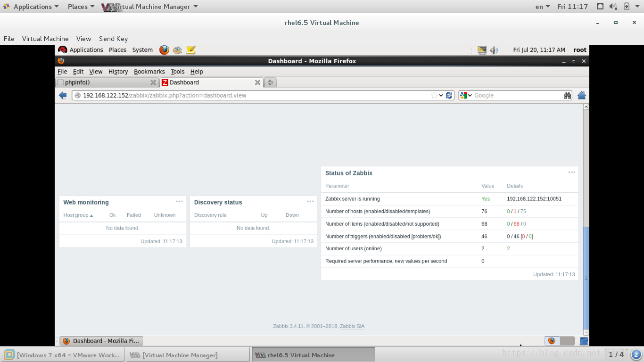Open Firefox Help menu
This screenshot has width=644, height=362.
pos(197,72)
